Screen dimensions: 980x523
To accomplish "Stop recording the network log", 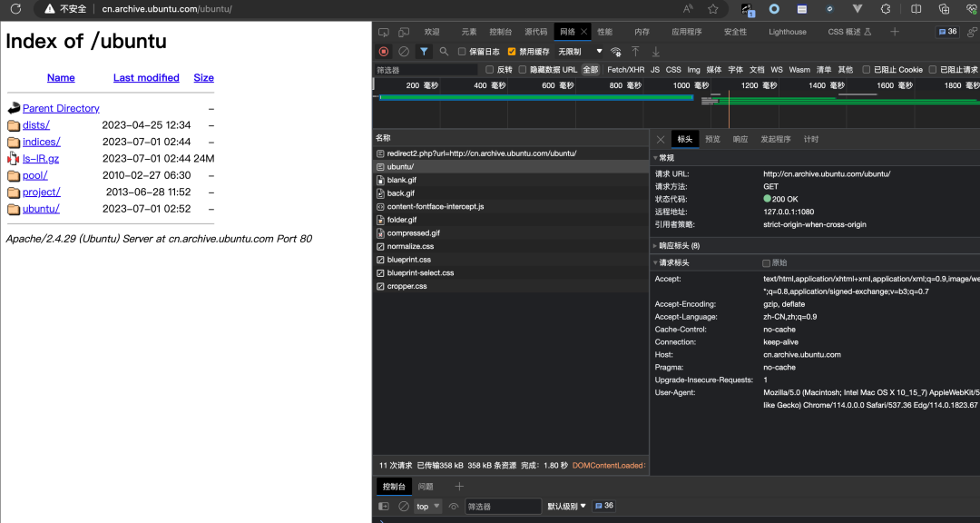I will (x=384, y=51).
